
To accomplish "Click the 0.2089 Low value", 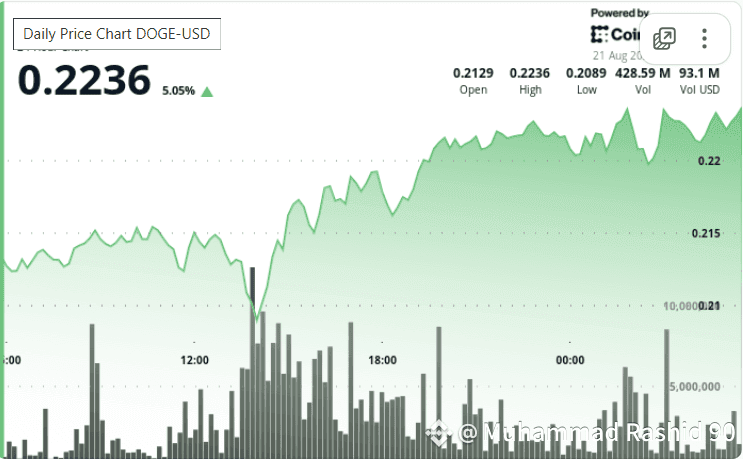I will 586,73.
